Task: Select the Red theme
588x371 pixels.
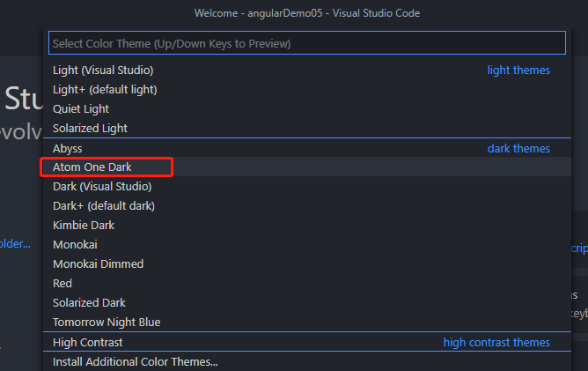Action: click(62, 283)
